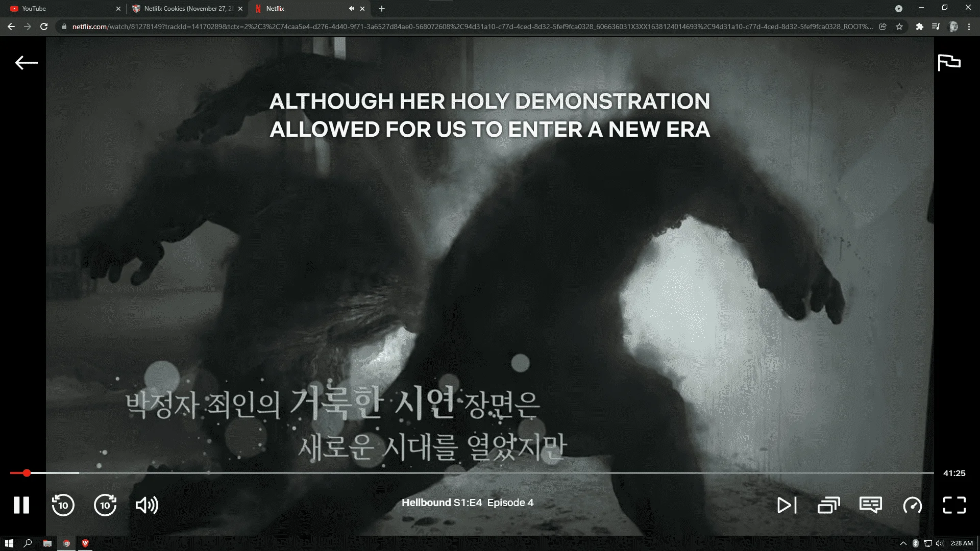Open the browser profile avatar

click(953, 27)
